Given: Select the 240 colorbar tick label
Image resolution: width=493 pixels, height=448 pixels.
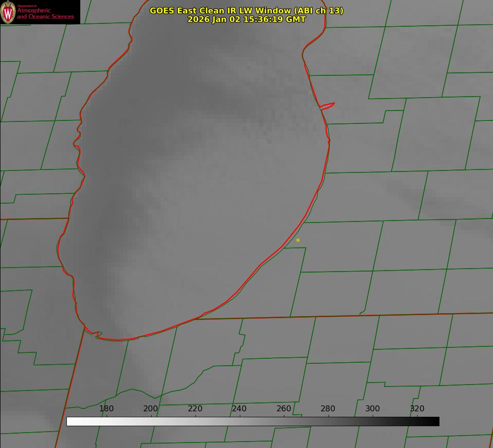Looking at the screenshot, I should pos(239,409).
